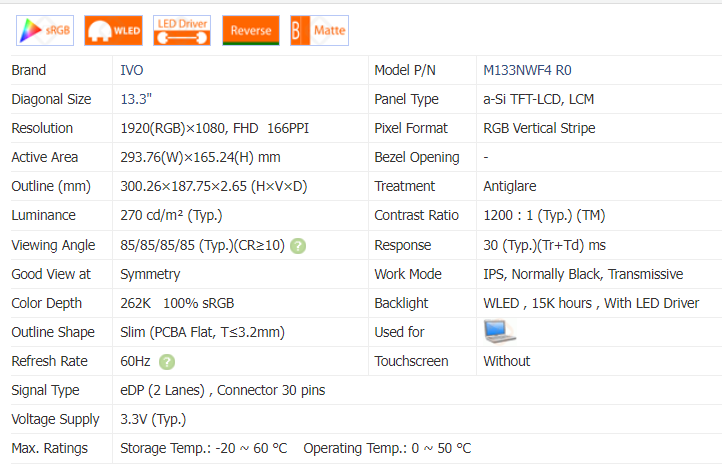Select the Pixel Format value RGB Vertical Stripe
722x465 pixels.
(539, 128)
